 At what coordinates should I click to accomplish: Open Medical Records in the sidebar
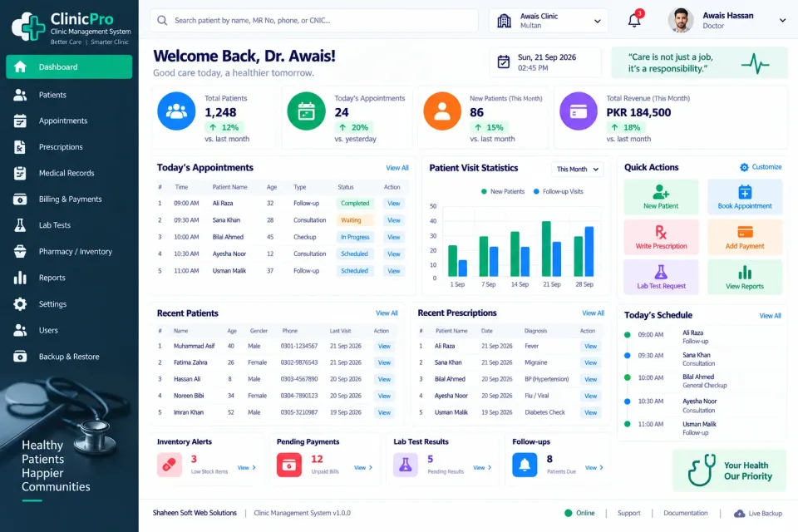point(69,173)
